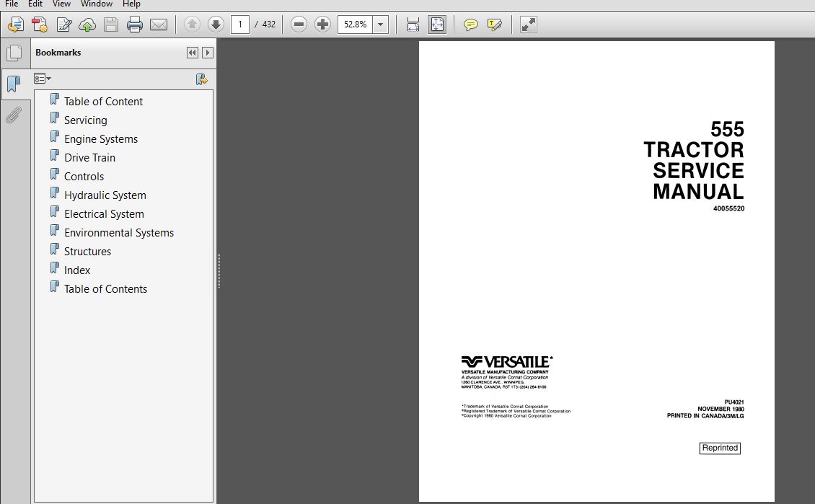
Task: Open the Environmental Systems bookmark
Action: pos(119,232)
